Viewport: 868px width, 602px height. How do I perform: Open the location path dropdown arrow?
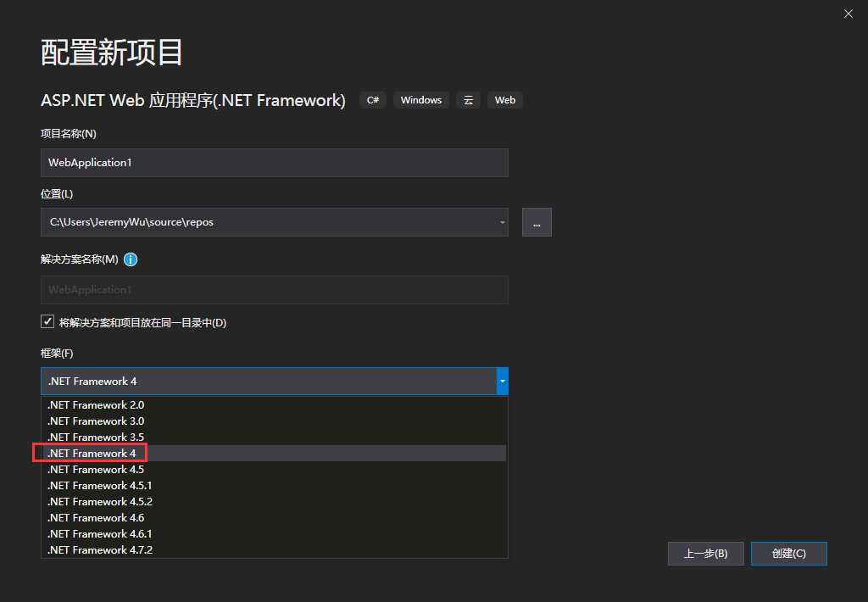click(x=502, y=222)
